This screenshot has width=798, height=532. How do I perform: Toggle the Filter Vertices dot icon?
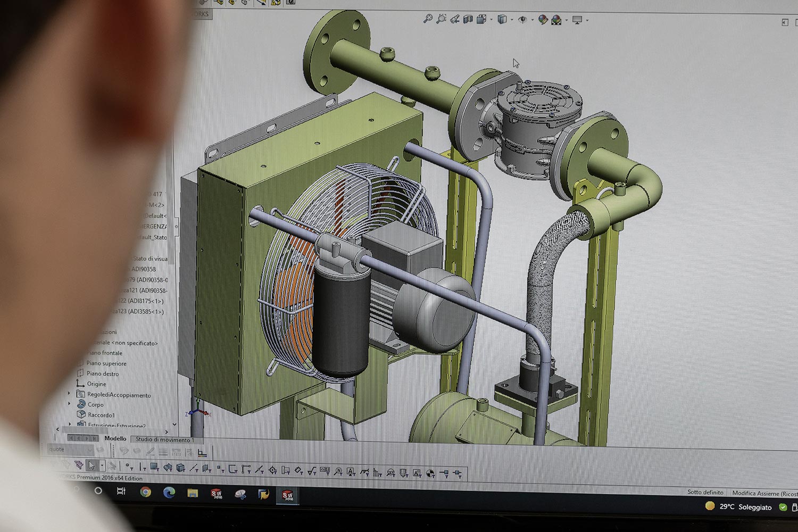128,467
